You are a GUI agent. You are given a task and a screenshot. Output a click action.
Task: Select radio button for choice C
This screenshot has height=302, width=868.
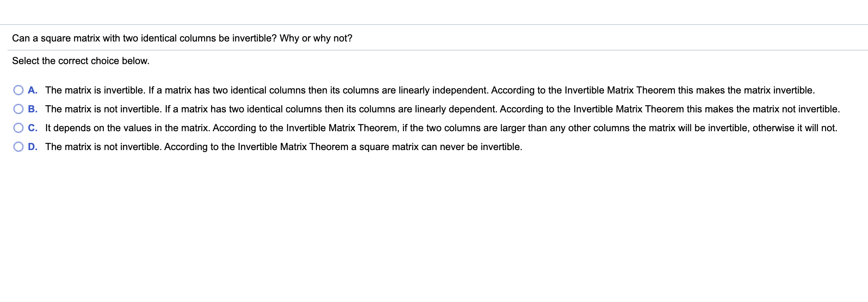18,128
